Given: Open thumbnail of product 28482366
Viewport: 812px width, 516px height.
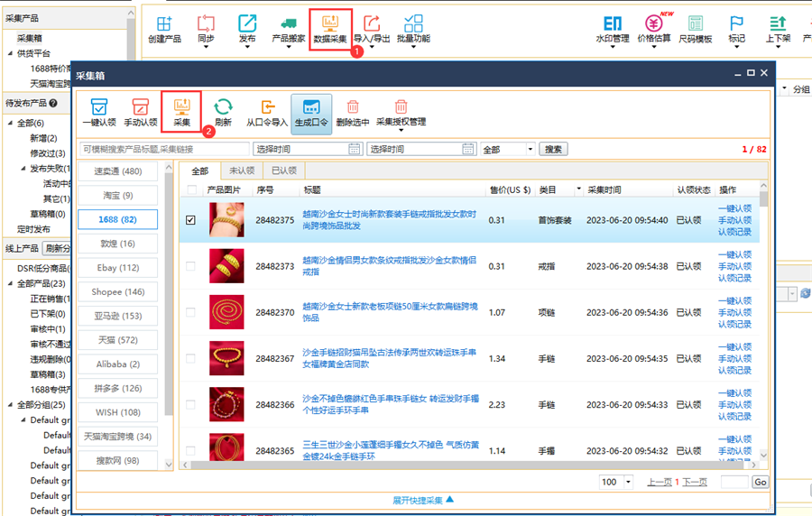Looking at the screenshot, I should tap(226, 404).
